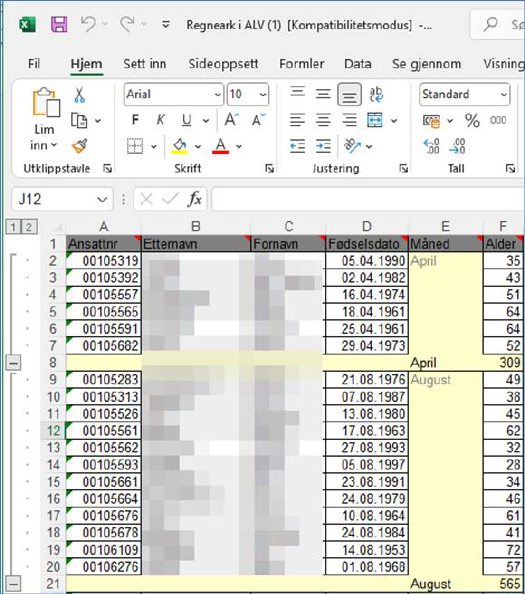Open Justering dialog launcher

point(404,169)
